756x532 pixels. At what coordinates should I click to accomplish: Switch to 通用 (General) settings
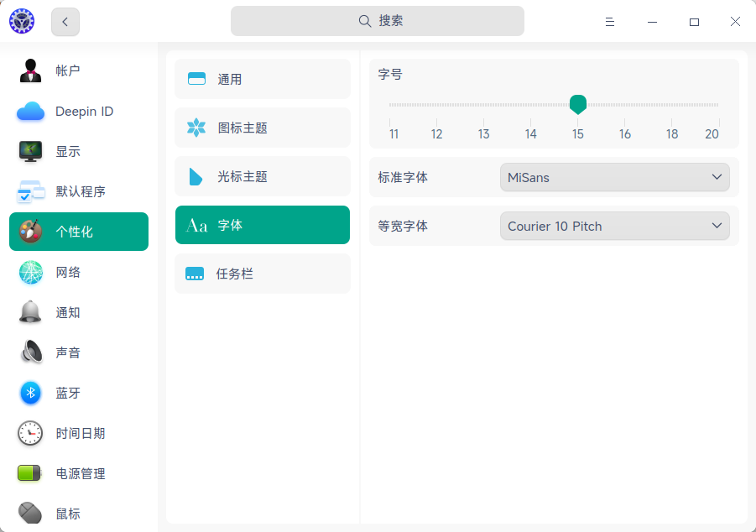pyautogui.click(x=262, y=78)
